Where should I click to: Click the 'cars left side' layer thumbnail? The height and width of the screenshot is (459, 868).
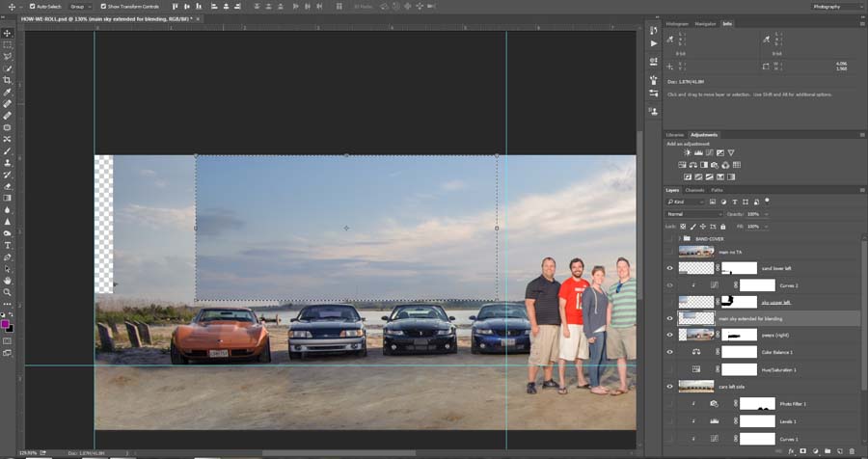695,386
